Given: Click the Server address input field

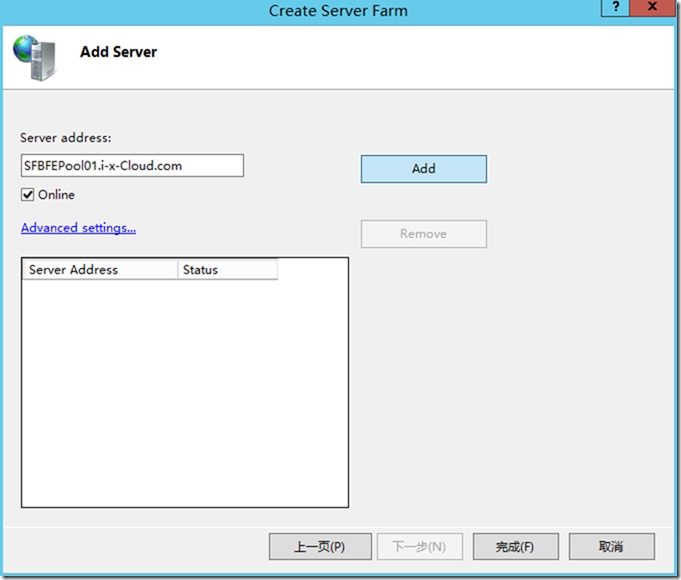Looking at the screenshot, I should tap(132, 166).
